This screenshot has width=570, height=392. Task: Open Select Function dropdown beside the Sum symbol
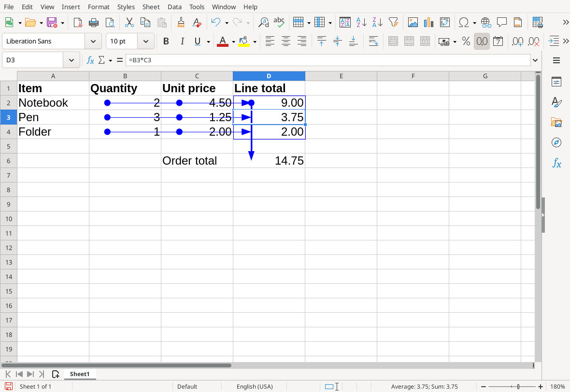(110, 60)
